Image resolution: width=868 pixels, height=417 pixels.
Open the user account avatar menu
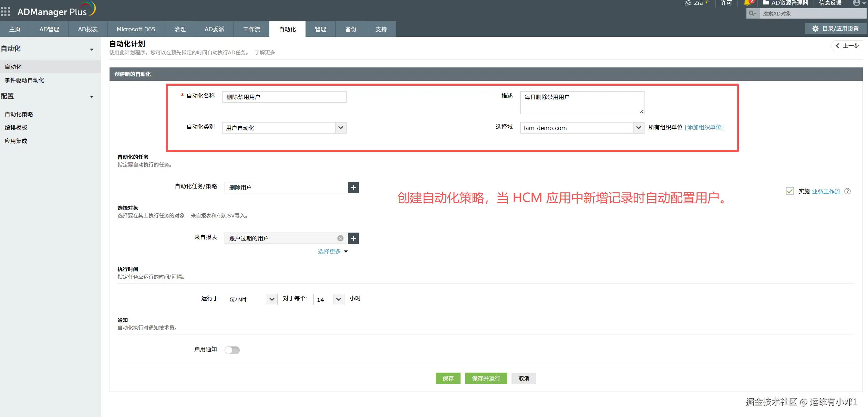(x=857, y=3)
